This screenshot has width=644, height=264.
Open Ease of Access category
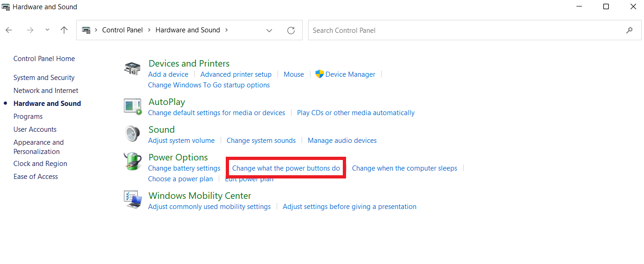[36, 177]
